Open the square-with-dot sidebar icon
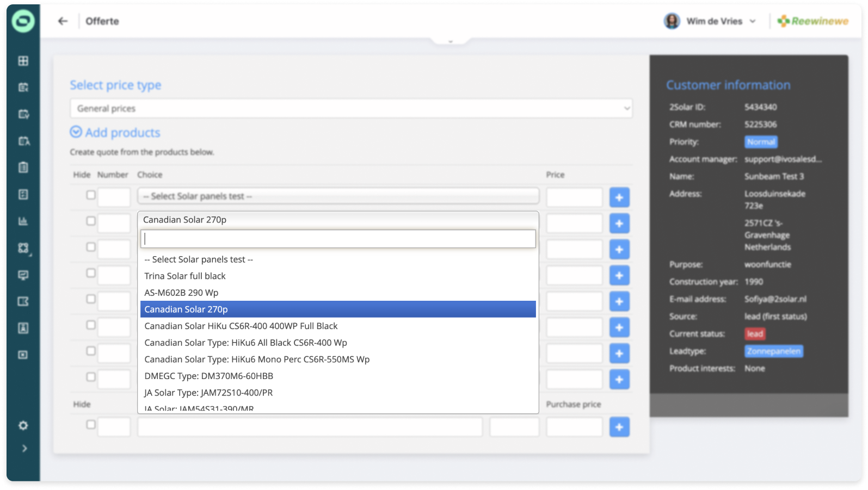The height and width of the screenshot is (490, 868). point(23,355)
